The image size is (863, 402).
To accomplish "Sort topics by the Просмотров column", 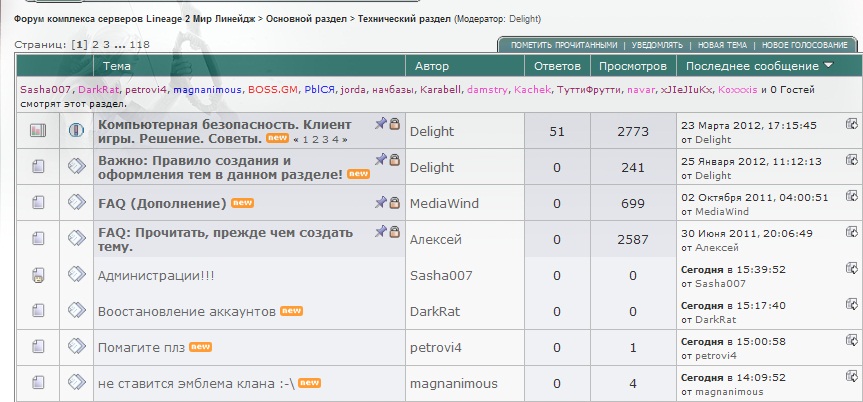I will [631, 66].
